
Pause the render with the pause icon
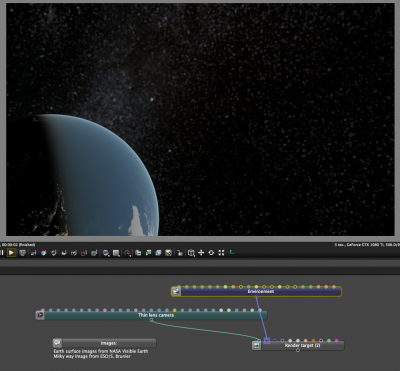[x=2, y=253]
